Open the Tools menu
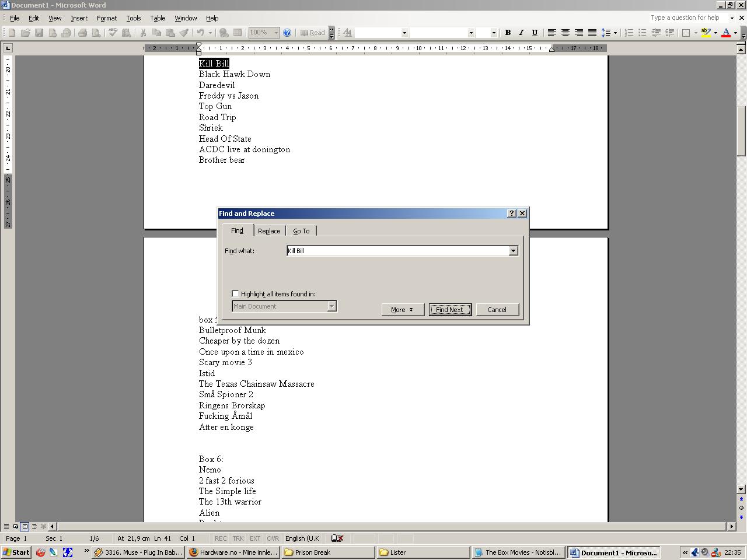 [134, 18]
